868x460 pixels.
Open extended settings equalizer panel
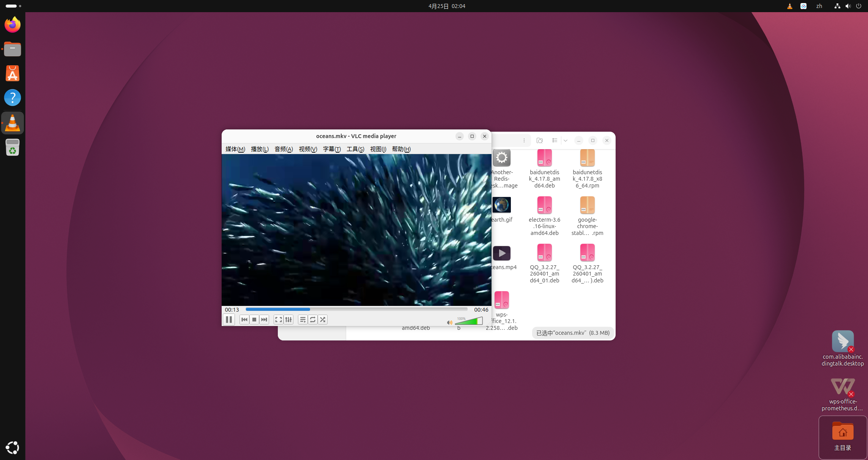[288, 320]
